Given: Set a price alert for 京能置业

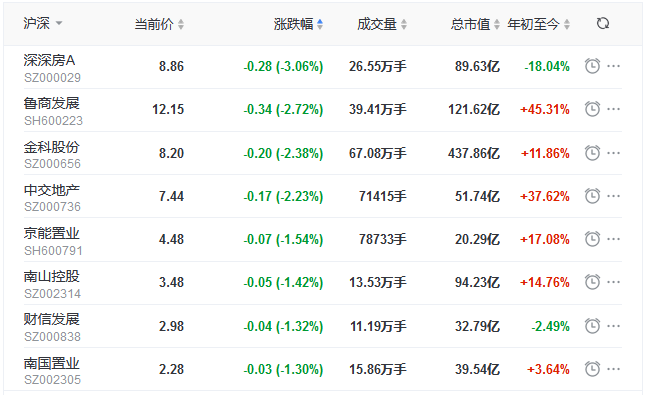Looking at the screenshot, I should tap(593, 239).
